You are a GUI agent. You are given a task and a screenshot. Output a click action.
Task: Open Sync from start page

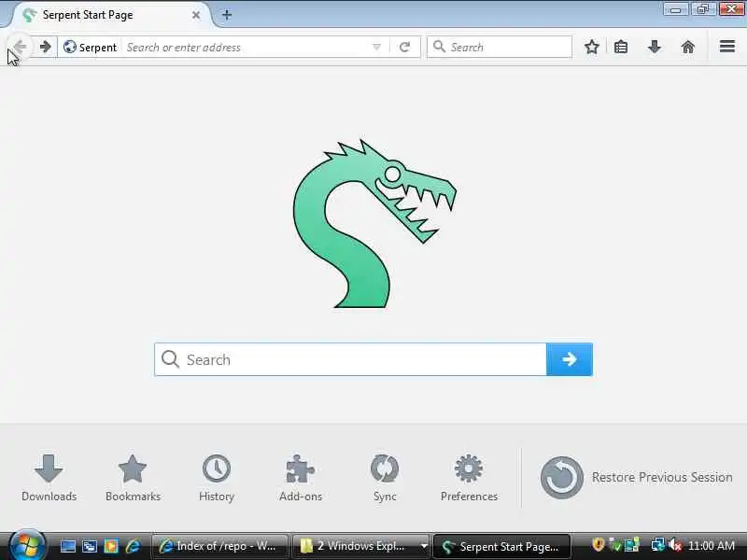click(385, 478)
